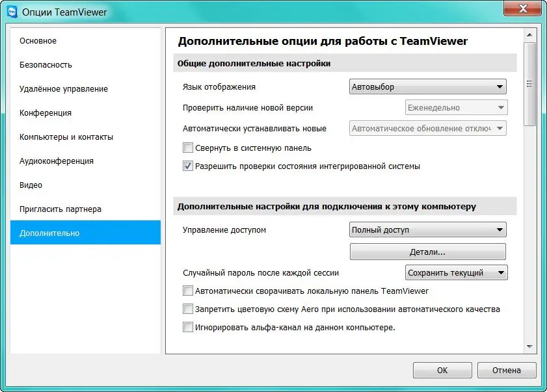Select Компьютеры и контакты in sidebar
Viewport: 547px width, 392px height.
click(x=85, y=137)
